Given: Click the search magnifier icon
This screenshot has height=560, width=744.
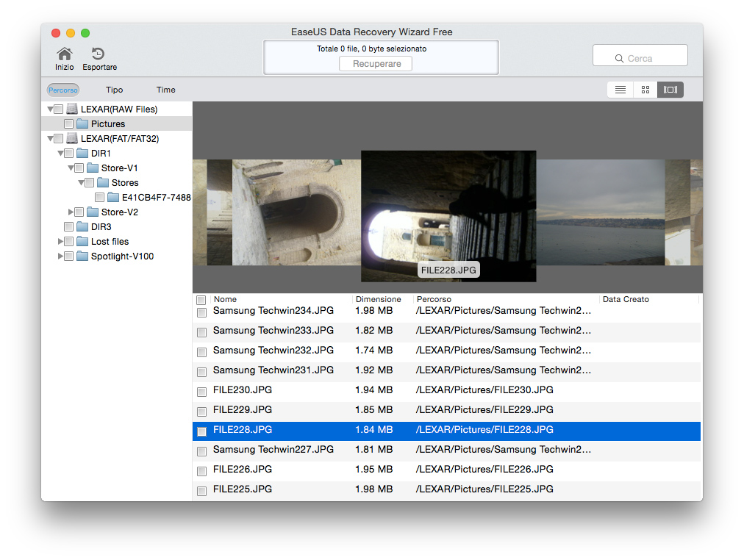Looking at the screenshot, I should [x=619, y=58].
